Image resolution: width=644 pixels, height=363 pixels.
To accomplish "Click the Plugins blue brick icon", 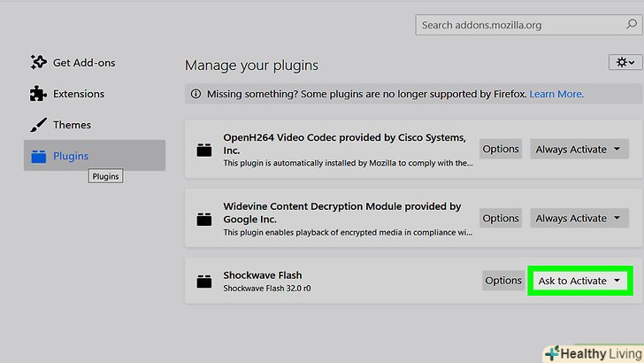I will [x=38, y=157].
